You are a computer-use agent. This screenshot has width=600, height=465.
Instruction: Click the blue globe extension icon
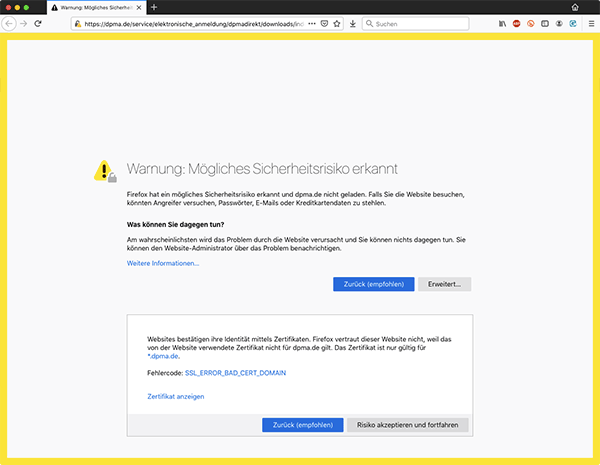tap(573, 24)
